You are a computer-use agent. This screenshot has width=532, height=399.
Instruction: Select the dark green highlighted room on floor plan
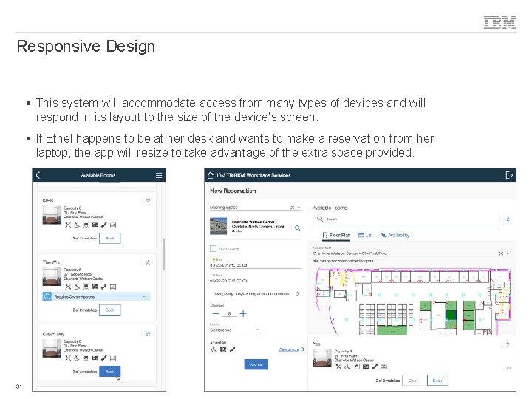coord(451,315)
